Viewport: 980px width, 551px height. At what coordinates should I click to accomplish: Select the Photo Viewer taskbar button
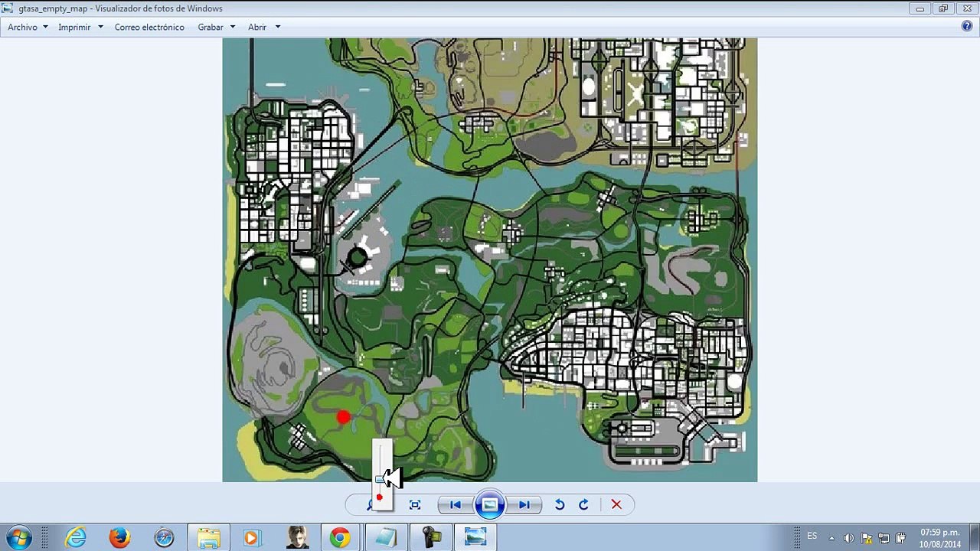tap(475, 538)
